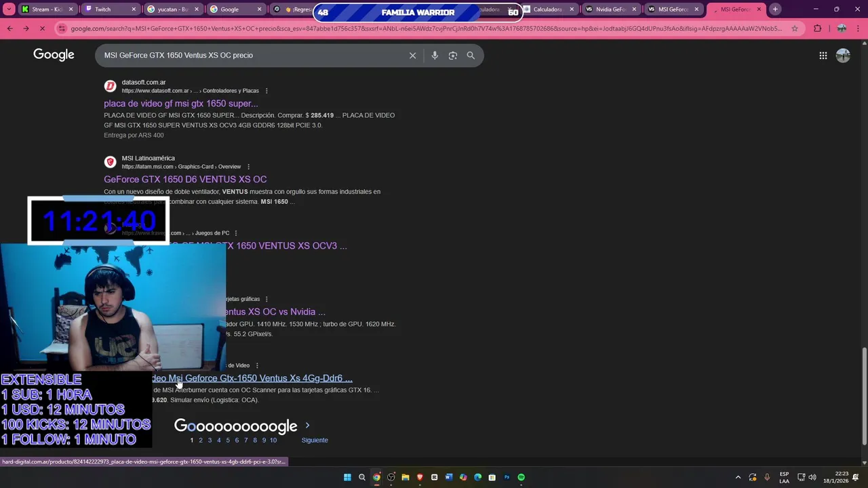
Task: Click the magnifier search button in search box
Action: click(x=471, y=56)
